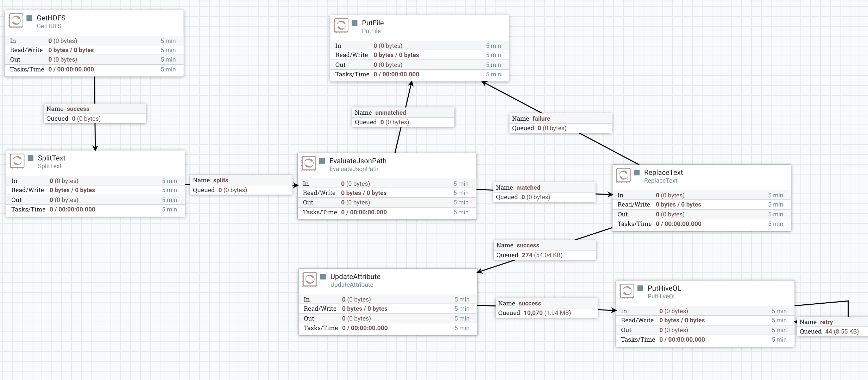Select the splits connection label

(x=241, y=185)
